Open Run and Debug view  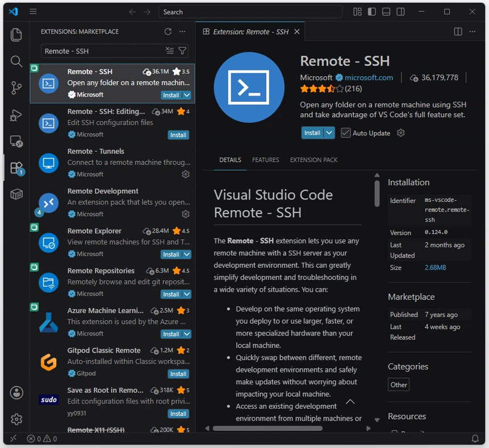(x=16, y=115)
